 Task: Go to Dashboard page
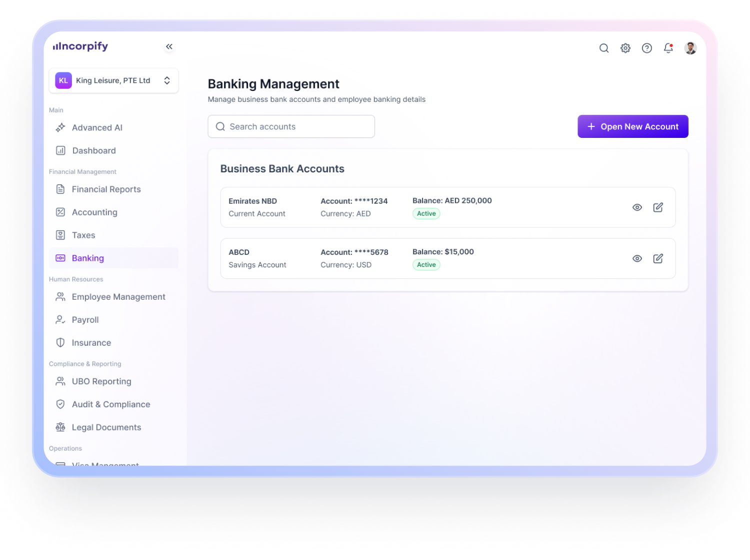[114, 150]
